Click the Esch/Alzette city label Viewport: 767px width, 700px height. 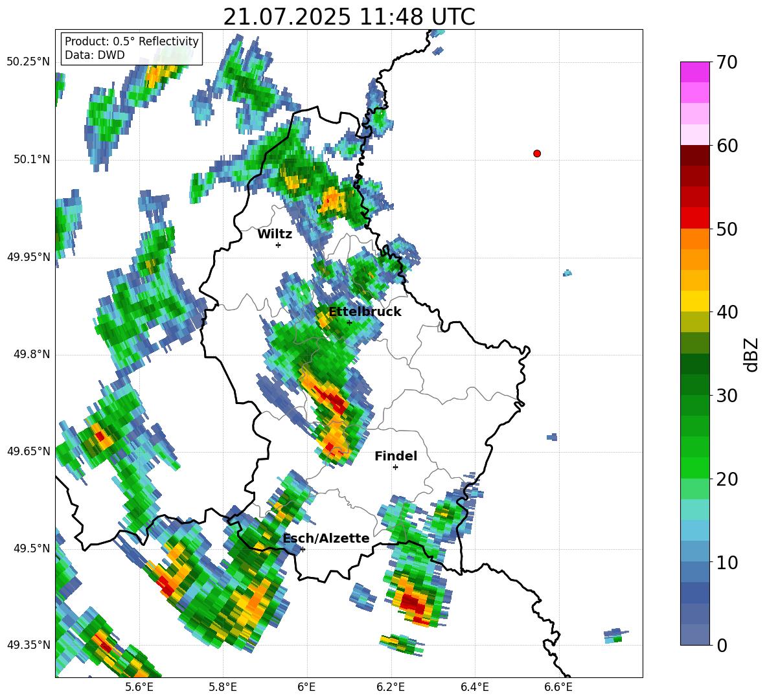coord(326,539)
